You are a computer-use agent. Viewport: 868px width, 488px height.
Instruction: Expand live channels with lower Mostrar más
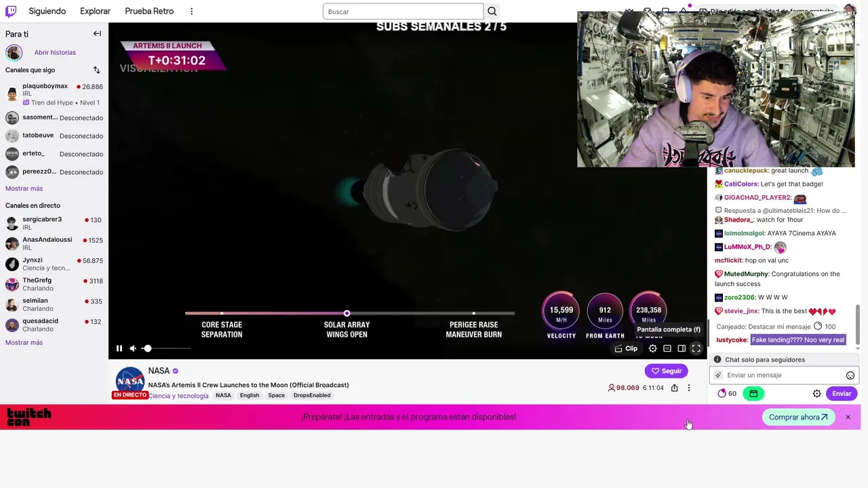click(24, 342)
